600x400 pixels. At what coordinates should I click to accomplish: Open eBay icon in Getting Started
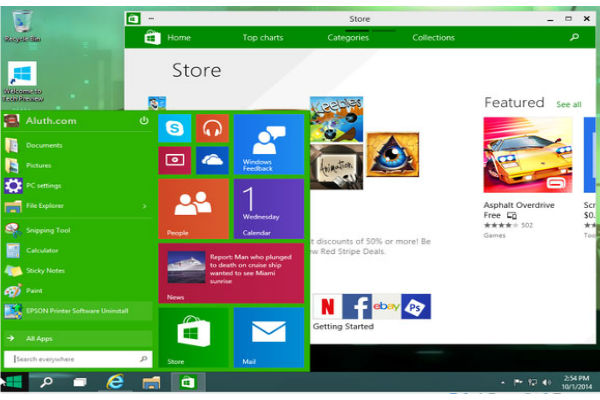386,306
